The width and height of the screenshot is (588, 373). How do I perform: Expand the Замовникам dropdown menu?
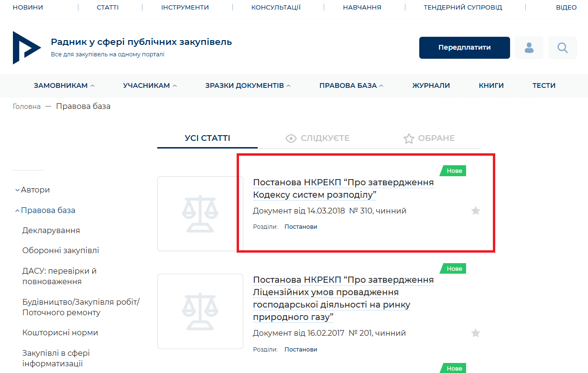coord(64,85)
